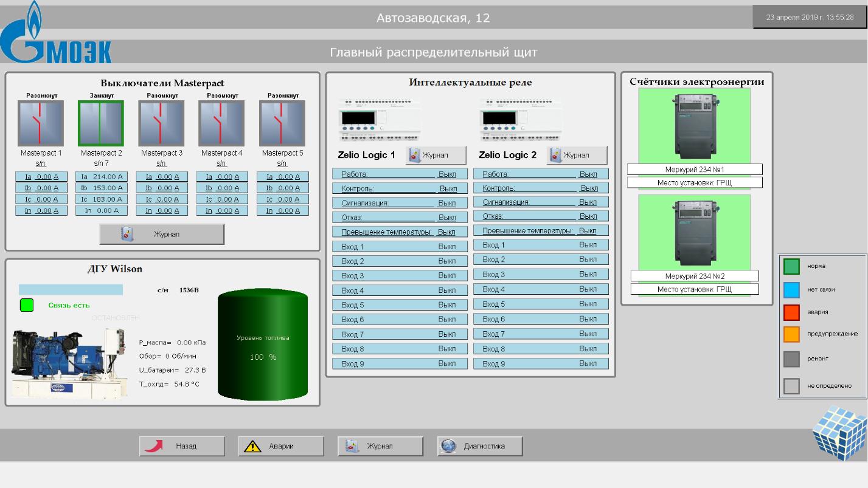Screen dimensions: 868x488
Task: Click Masterpact 2 Ic 183.00 A value
Action: tap(102, 199)
